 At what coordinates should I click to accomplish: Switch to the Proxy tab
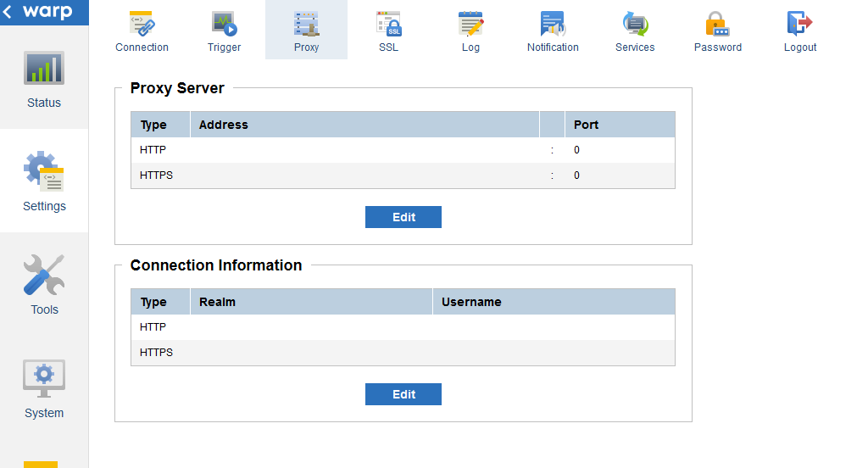[x=306, y=30]
